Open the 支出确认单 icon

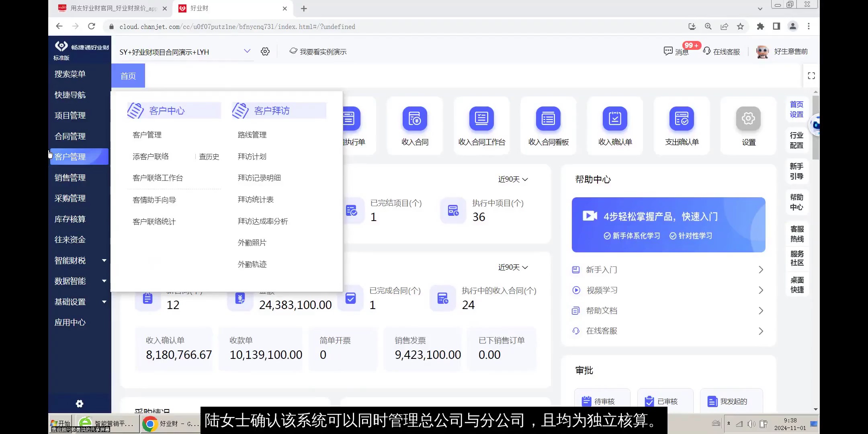[x=681, y=119]
